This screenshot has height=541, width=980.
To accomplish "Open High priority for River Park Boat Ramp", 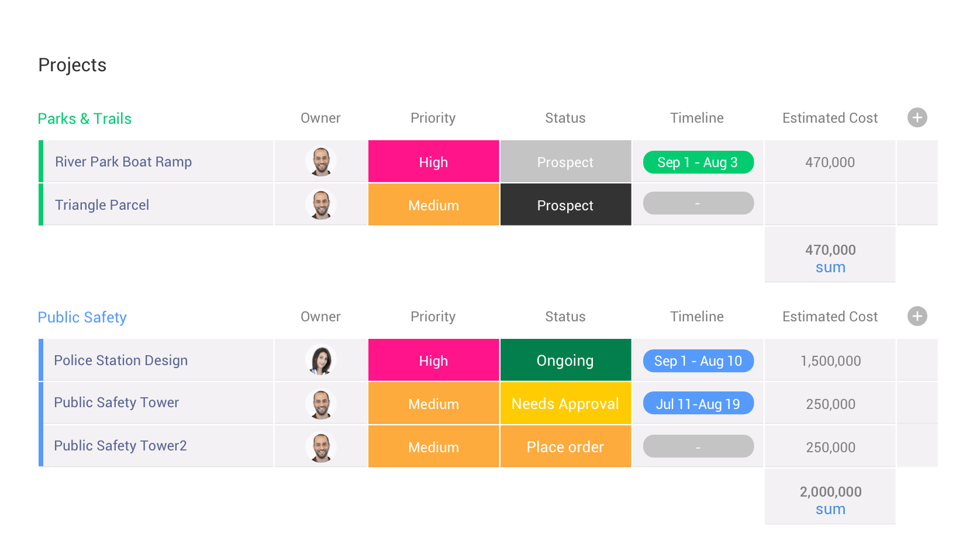I will pyautogui.click(x=433, y=162).
